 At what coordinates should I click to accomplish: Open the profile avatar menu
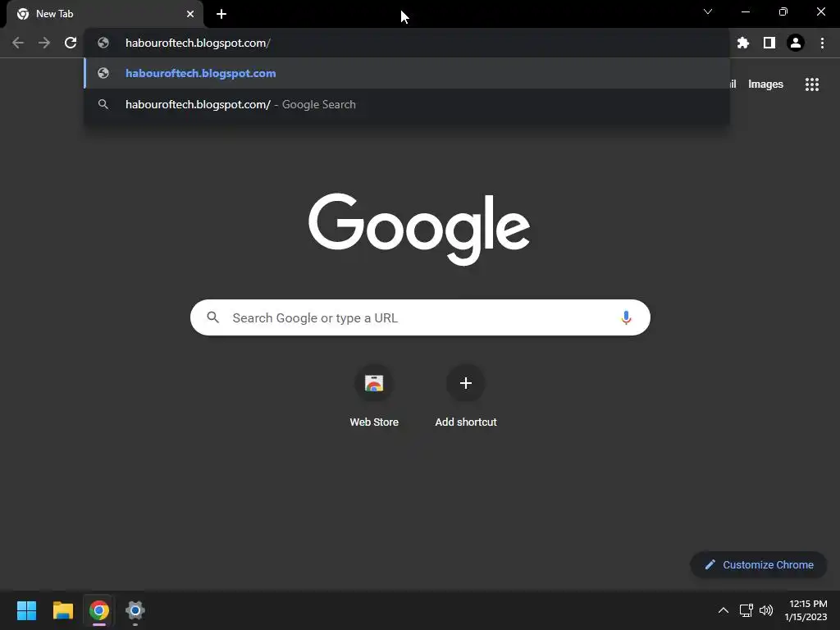tap(796, 43)
